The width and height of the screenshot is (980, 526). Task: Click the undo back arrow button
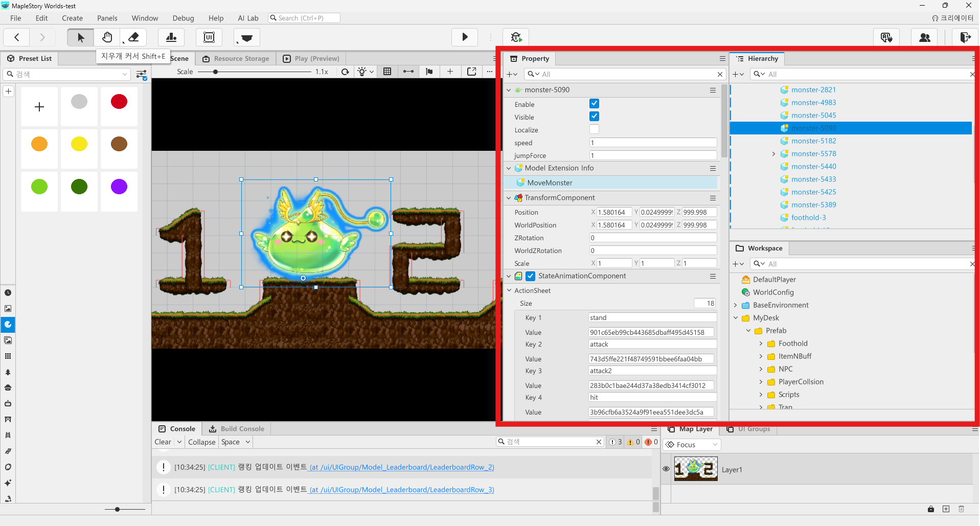coord(17,37)
